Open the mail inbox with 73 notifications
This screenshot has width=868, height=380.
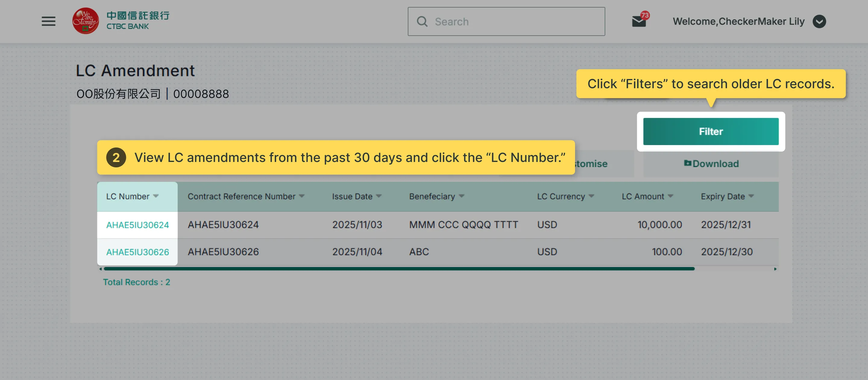pos(639,21)
